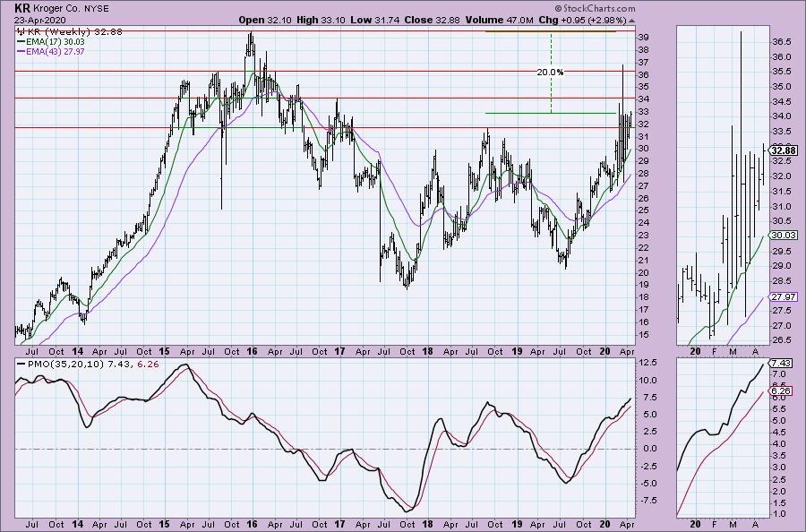Click the Low 31.74 value
The width and height of the screenshot is (806, 532).
click(374, 20)
